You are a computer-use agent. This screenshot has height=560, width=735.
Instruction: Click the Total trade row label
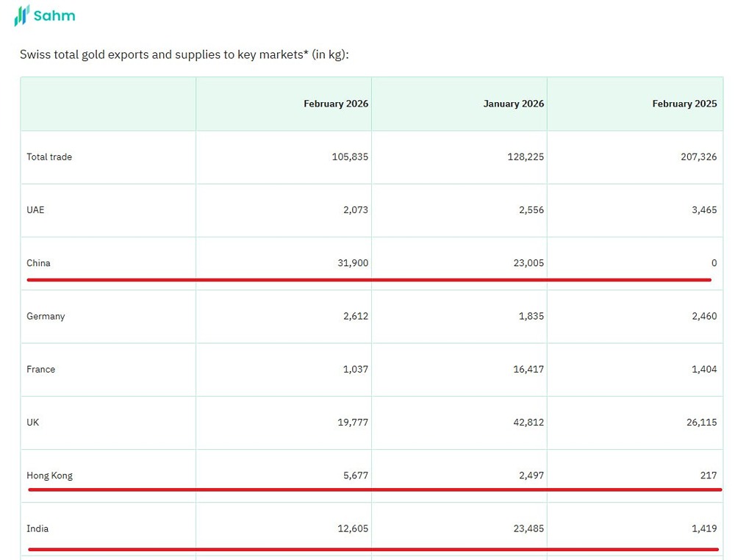(x=49, y=157)
